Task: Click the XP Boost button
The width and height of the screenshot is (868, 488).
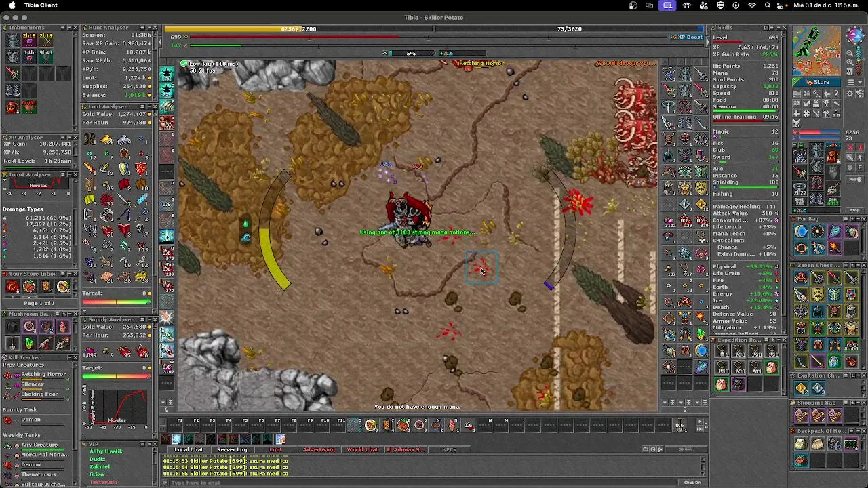Action: (x=687, y=37)
